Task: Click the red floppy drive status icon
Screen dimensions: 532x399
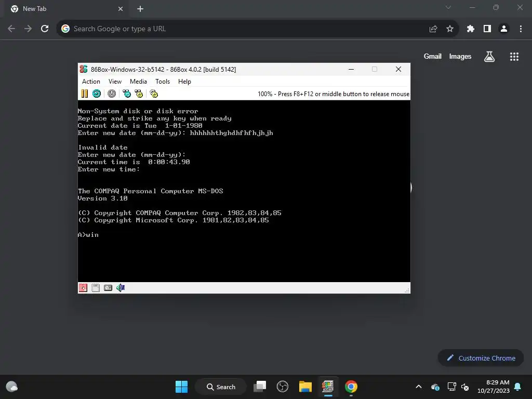Action: (x=83, y=288)
